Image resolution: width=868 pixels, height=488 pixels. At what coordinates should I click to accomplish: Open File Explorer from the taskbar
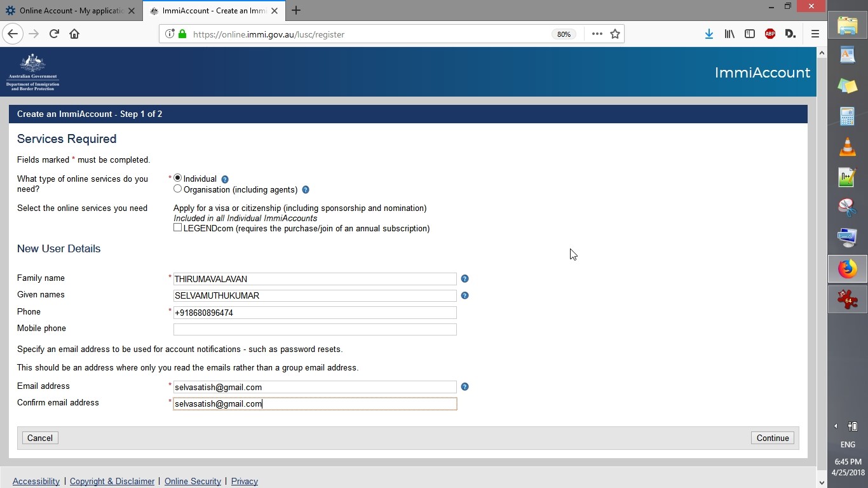pyautogui.click(x=848, y=25)
